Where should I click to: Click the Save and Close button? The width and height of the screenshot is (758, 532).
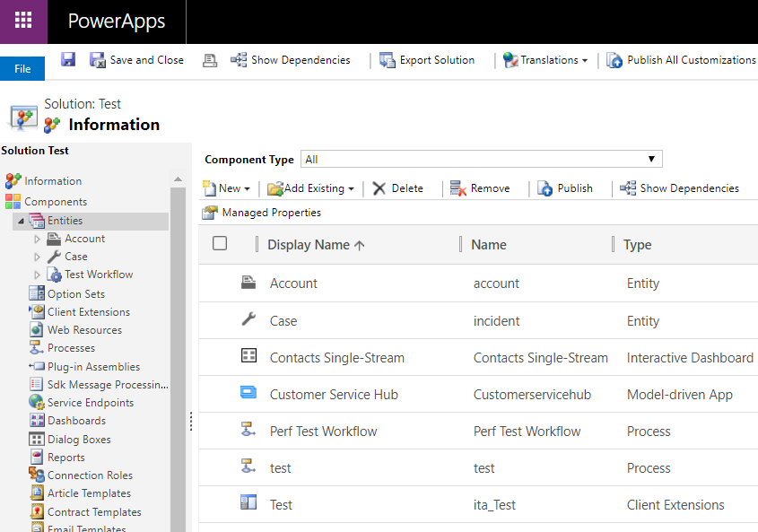click(x=137, y=60)
